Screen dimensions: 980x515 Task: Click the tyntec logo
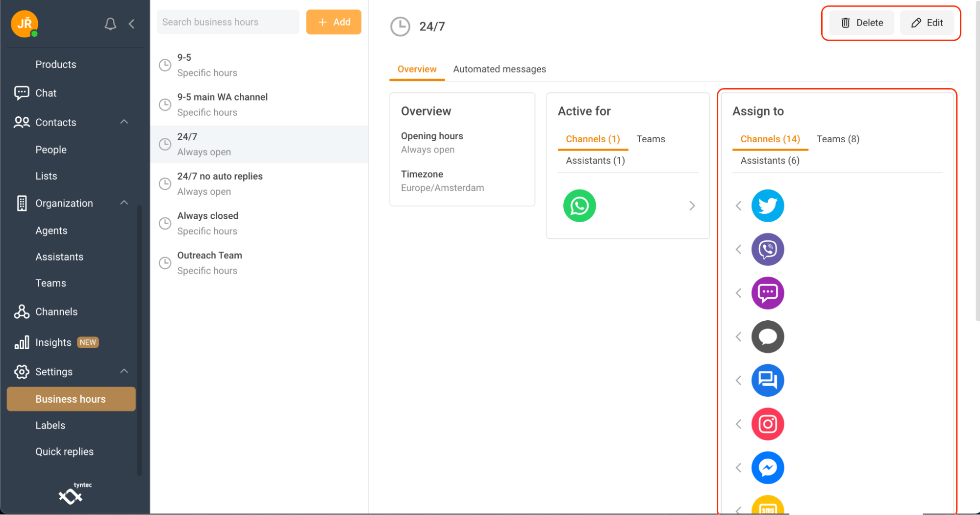coord(74,493)
